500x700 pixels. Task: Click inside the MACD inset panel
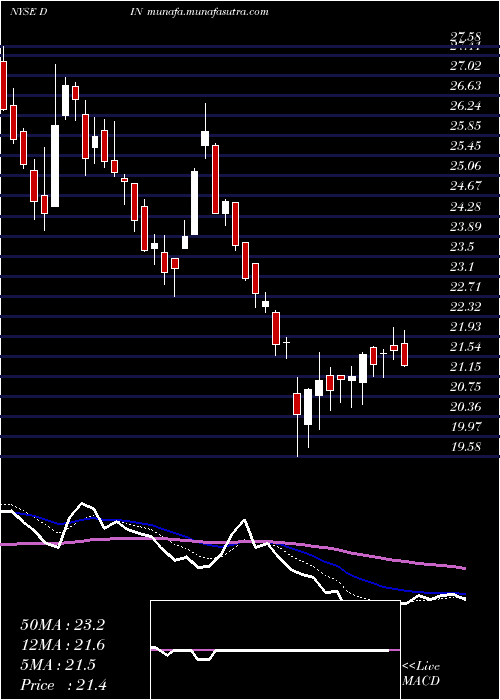[275, 650]
